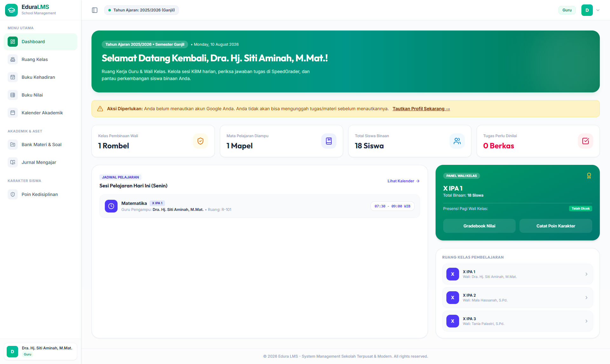610x364 pixels.
Task: Click the EduraLMS graduation cap logo
Action: pos(11,10)
